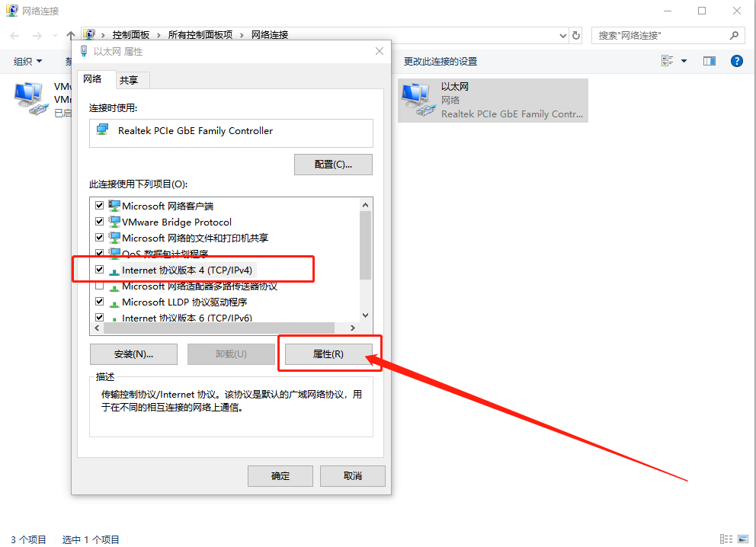Switch to the 共享 tab
756x547 pixels.
(x=130, y=80)
